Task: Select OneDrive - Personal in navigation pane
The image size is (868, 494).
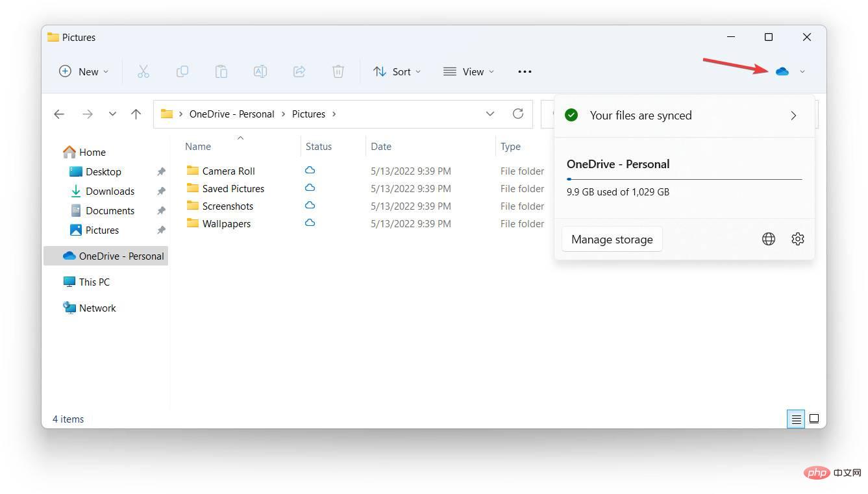Action: [x=106, y=256]
